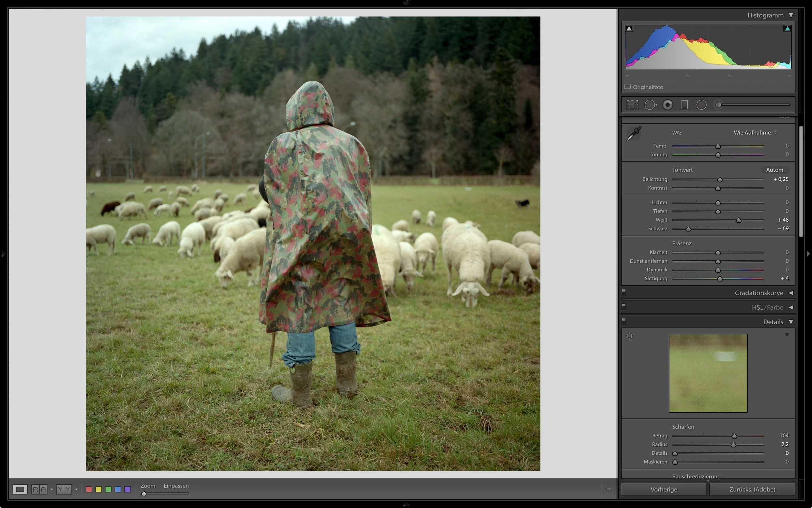812x508 pixels.
Task: Select the white balance eyedropper
Action: click(x=634, y=134)
